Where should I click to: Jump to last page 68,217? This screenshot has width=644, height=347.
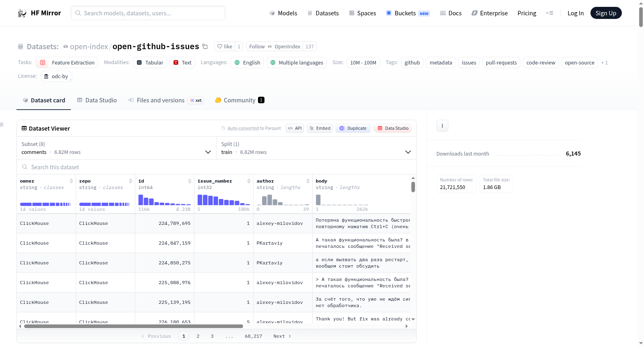(x=254, y=336)
